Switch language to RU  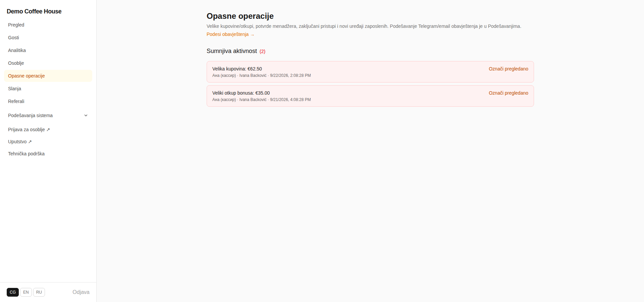click(39, 292)
